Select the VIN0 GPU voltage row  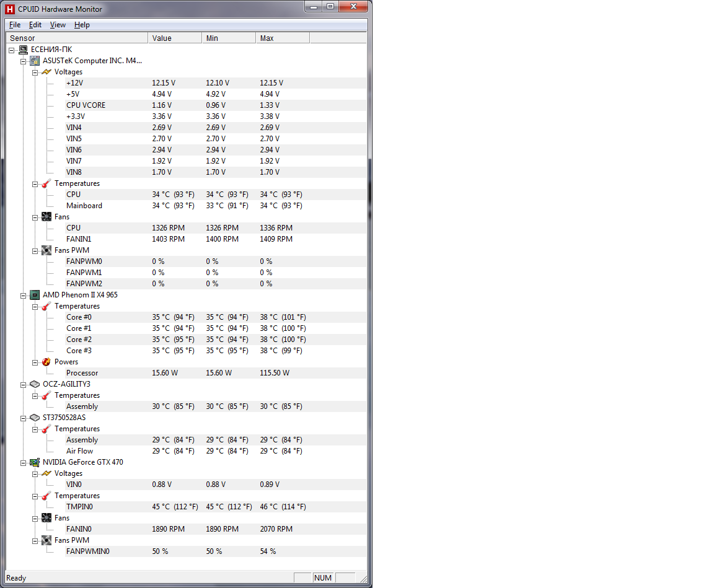point(216,485)
